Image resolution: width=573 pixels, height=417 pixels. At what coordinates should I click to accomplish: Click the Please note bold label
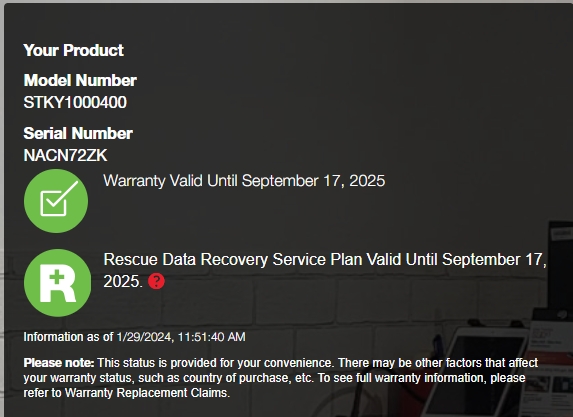click(x=59, y=363)
